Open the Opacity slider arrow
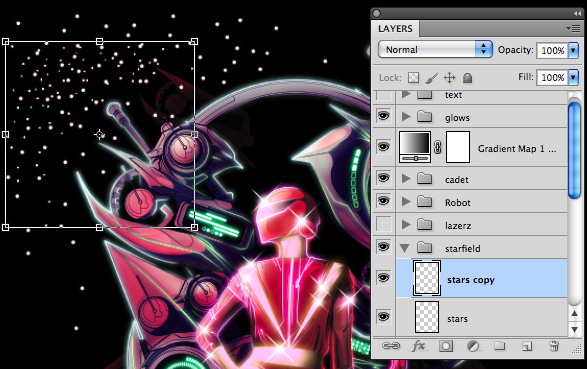The height and width of the screenshot is (369, 587). [574, 50]
